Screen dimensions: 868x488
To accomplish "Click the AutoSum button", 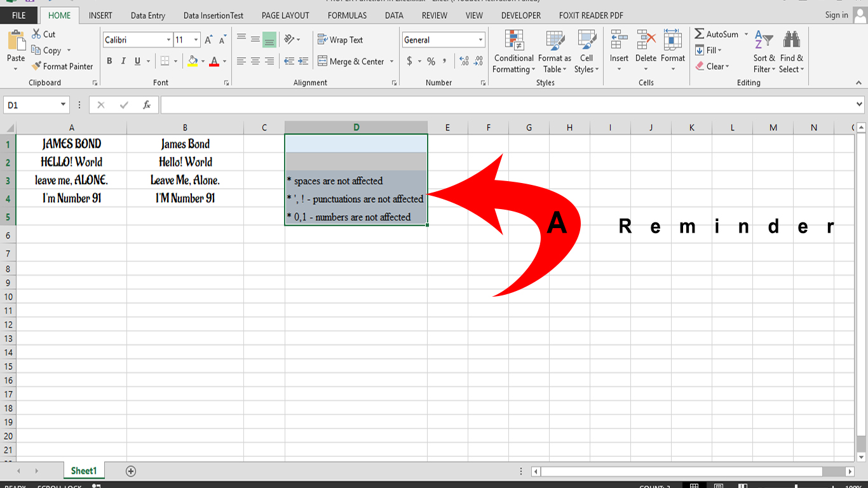I will (x=716, y=34).
